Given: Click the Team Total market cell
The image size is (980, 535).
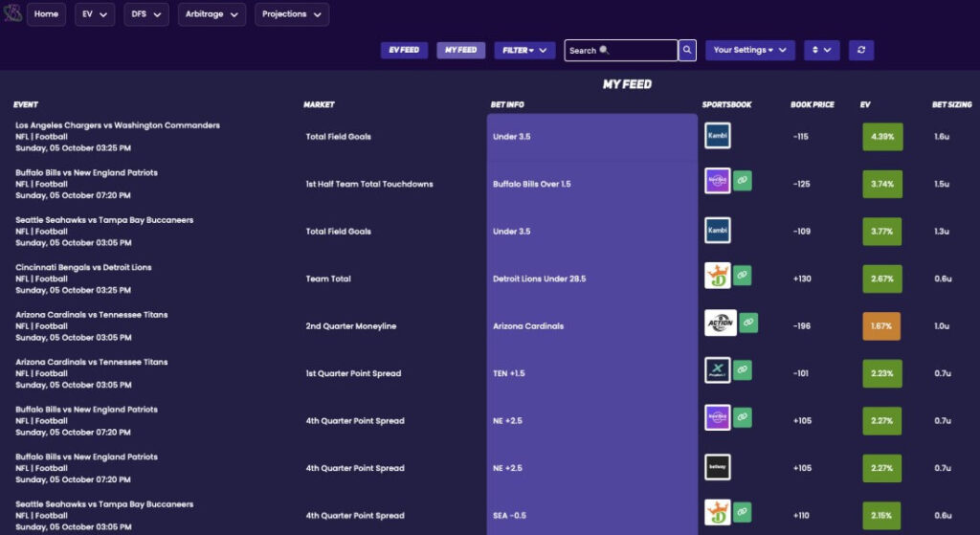Looking at the screenshot, I should [328, 279].
